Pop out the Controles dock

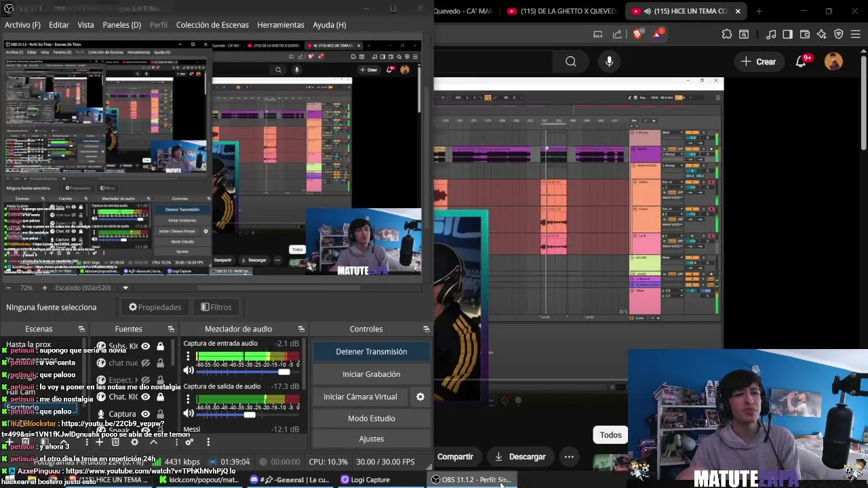(426, 329)
